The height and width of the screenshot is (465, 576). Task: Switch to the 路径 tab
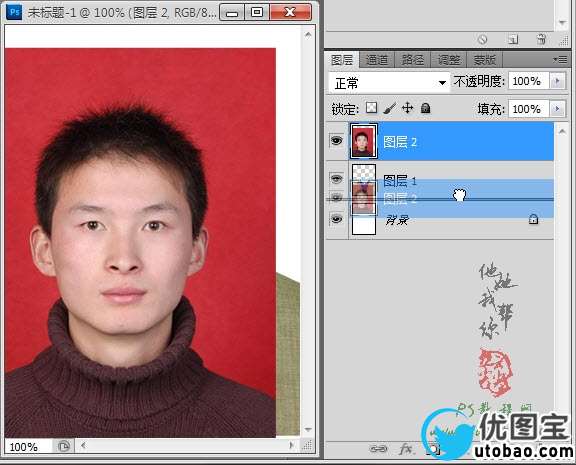(x=412, y=60)
